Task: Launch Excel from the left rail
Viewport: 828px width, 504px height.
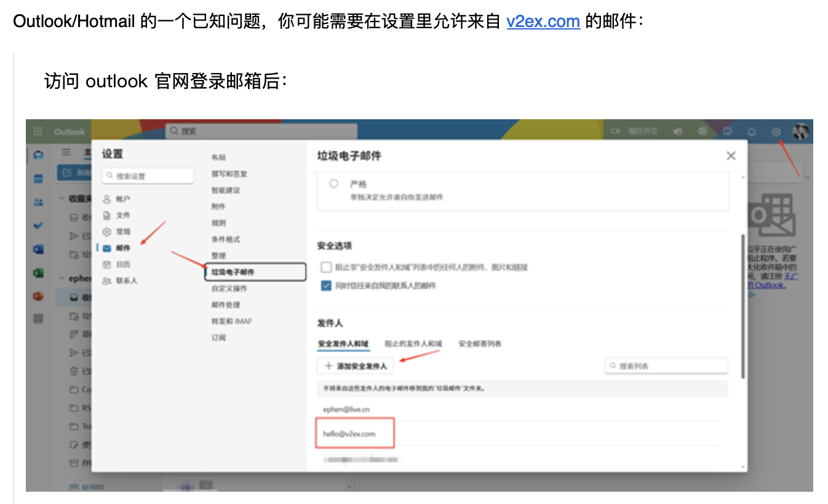Action: [x=38, y=272]
